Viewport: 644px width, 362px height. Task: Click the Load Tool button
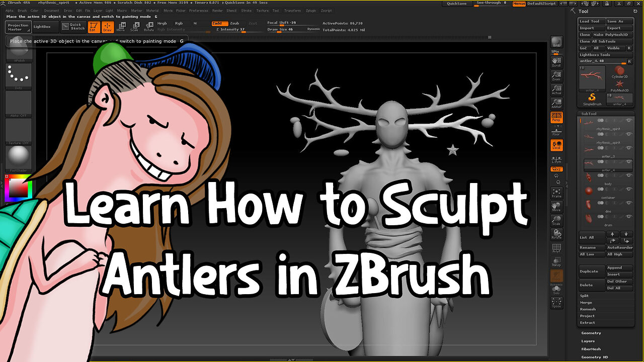click(x=592, y=22)
